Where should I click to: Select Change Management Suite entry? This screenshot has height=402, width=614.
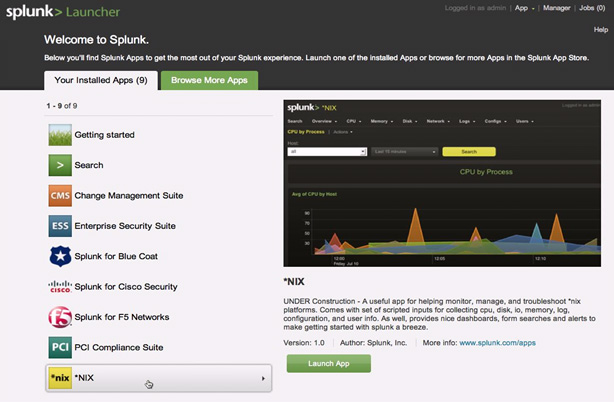pos(129,196)
